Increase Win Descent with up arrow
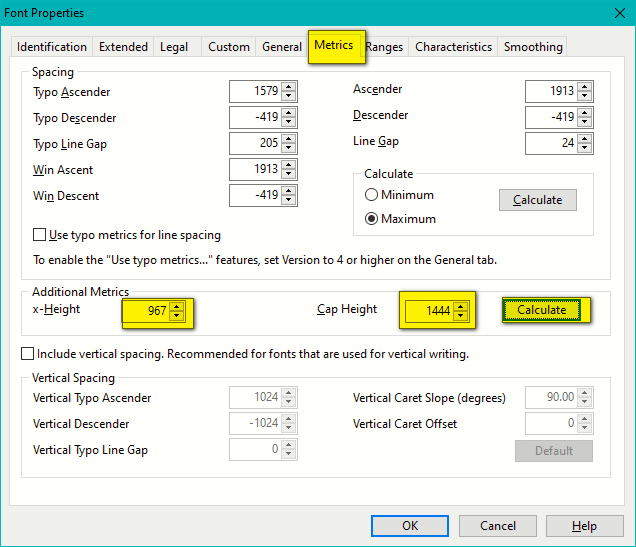 click(x=288, y=191)
